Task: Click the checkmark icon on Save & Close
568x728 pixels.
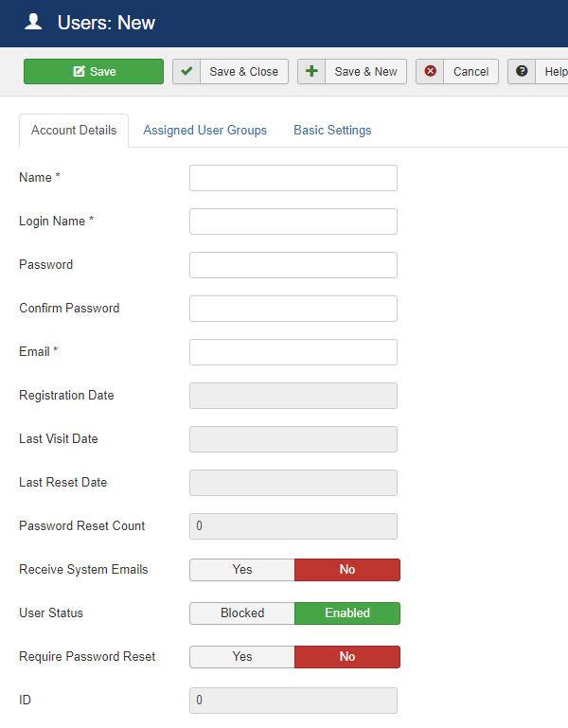Action: pos(186,72)
